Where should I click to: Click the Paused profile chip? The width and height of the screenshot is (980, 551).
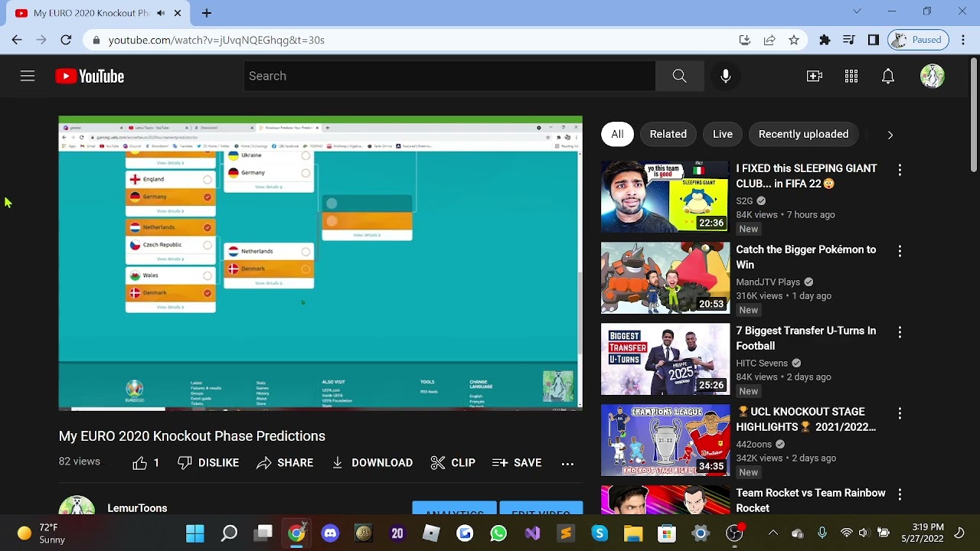click(919, 40)
